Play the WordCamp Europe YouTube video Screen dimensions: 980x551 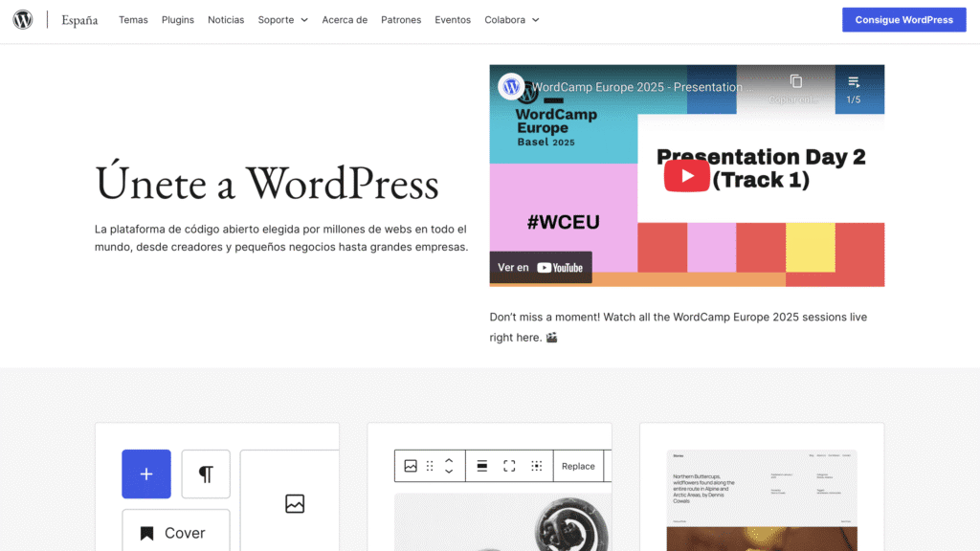(686, 176)
